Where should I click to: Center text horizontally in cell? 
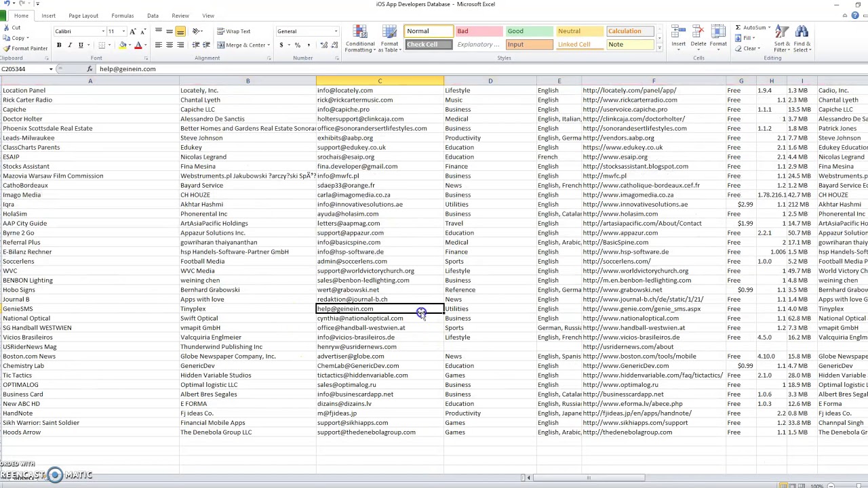pos(170,45)
